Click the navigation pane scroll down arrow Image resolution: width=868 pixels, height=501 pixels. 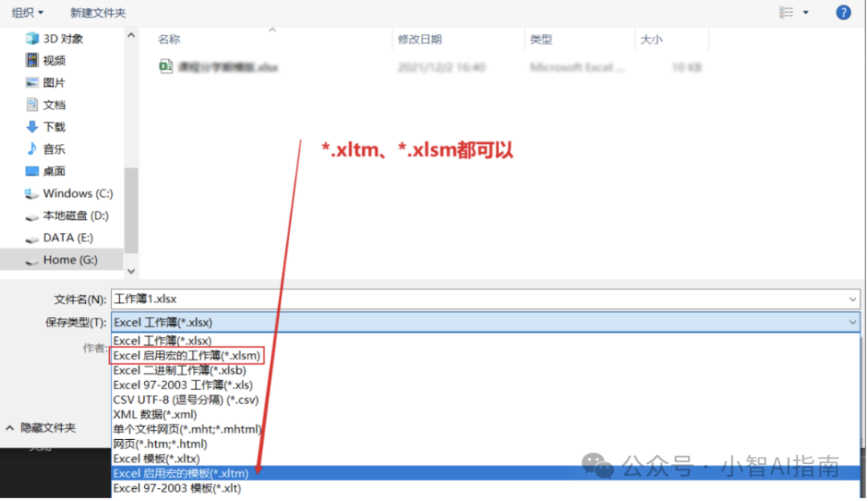click(x=131, y=271)
